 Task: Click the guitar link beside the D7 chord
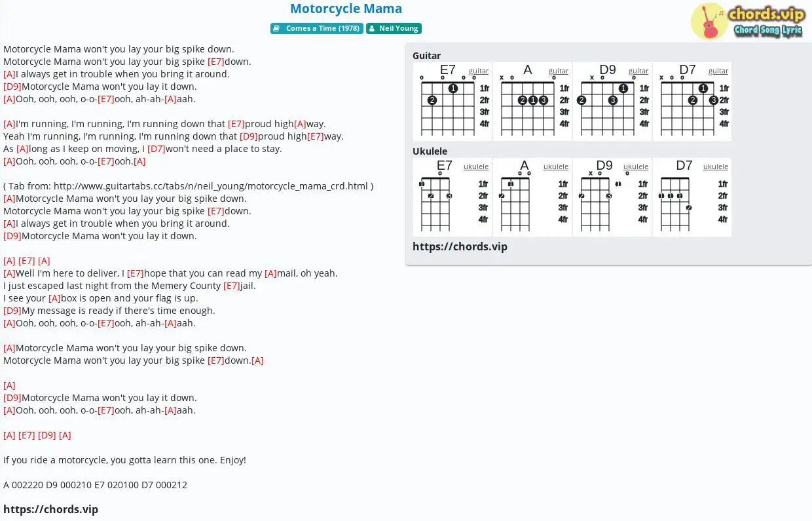click(x=718, y=71)
